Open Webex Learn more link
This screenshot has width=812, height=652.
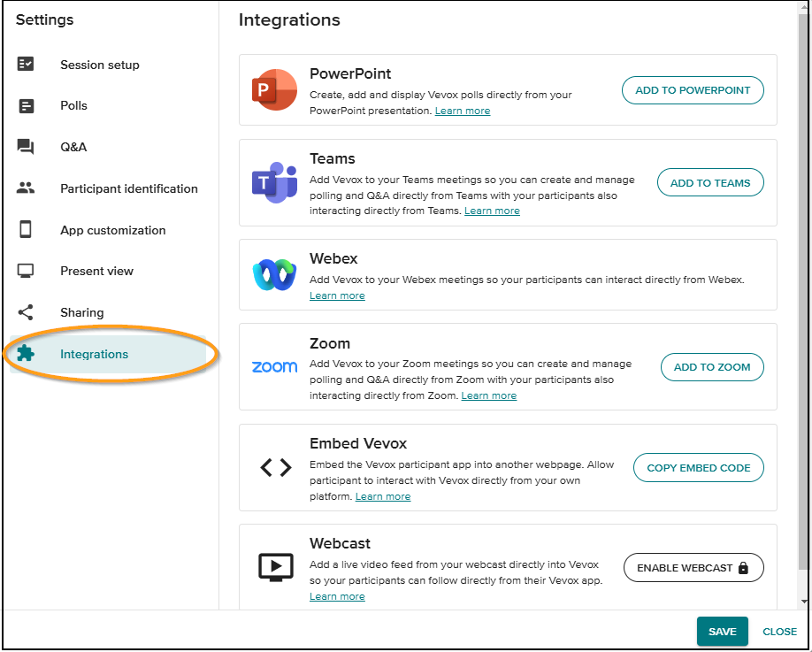(x=337, y=295)
